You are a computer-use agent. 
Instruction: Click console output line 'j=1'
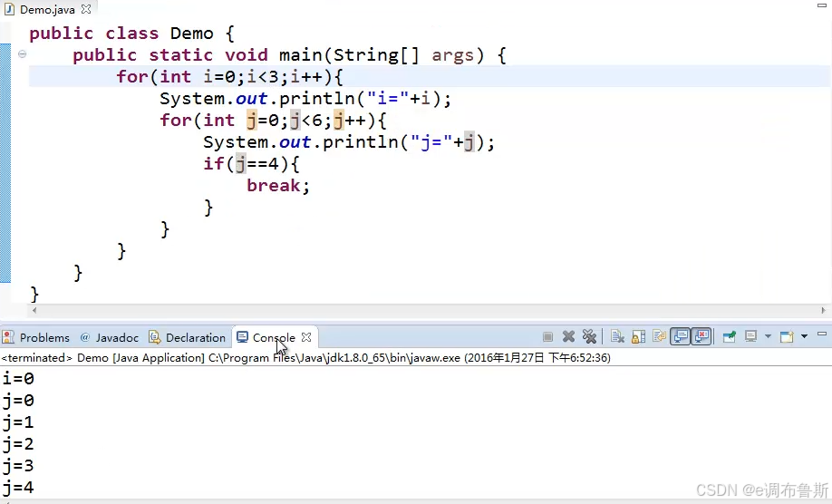click(x=18, y=422)
